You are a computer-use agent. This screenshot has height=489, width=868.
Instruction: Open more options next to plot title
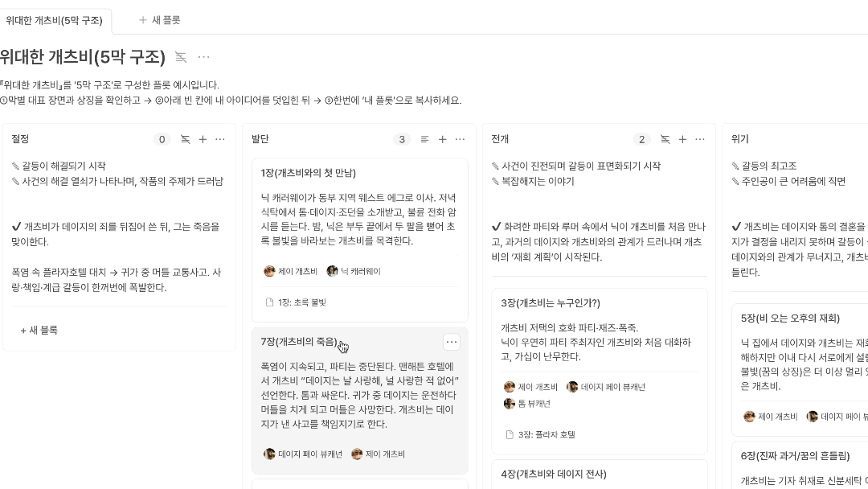tap(203, 57)
